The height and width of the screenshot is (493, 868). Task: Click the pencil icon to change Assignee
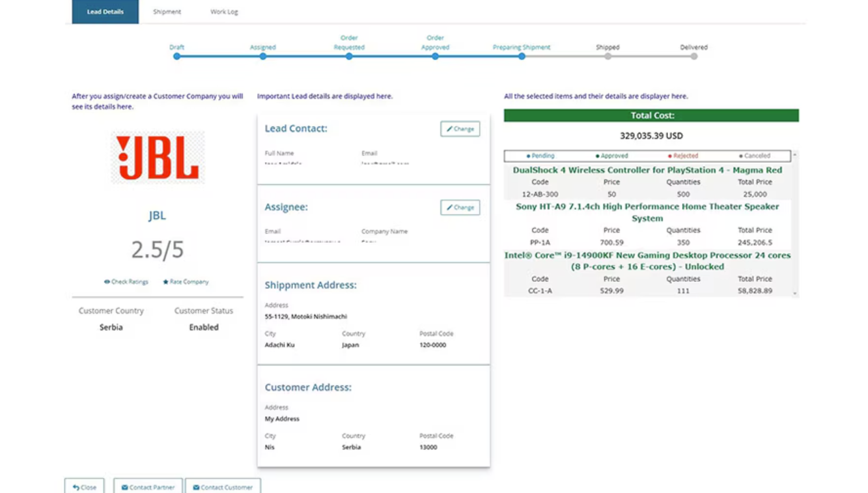click(x=451, y=207)
